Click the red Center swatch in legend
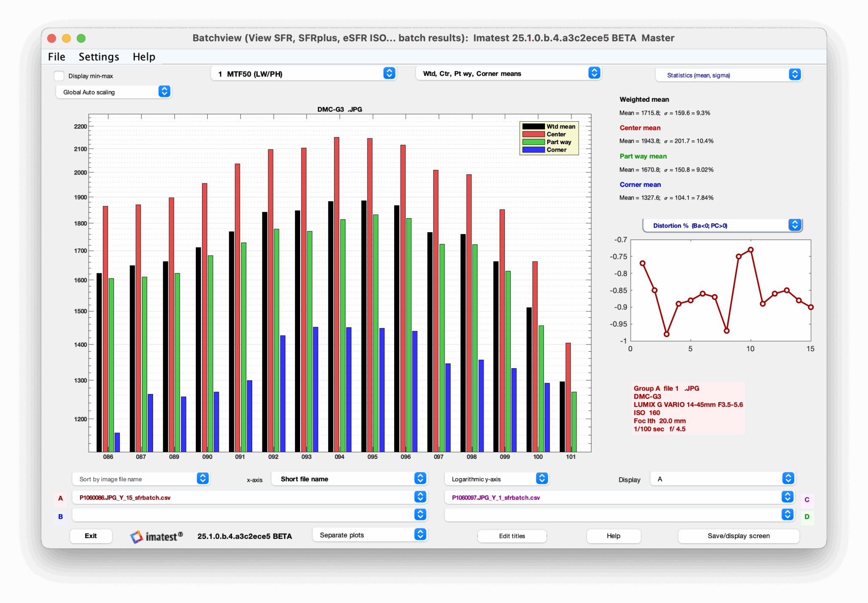 tap(533, 134)
